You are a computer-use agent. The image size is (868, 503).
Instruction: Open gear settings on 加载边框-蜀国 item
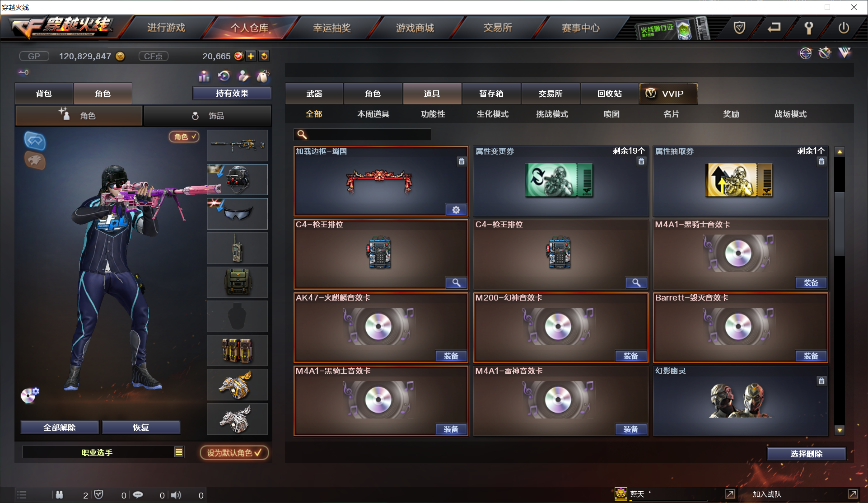point(456,210)
